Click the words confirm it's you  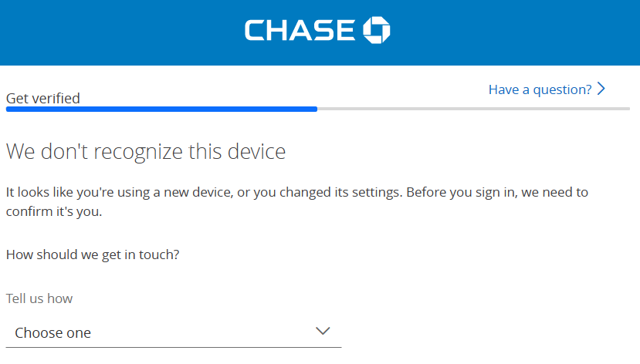point(54,211)
